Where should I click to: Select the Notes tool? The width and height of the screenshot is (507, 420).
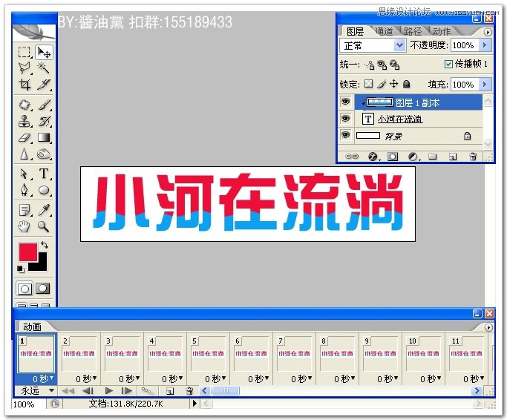[24, 210]
